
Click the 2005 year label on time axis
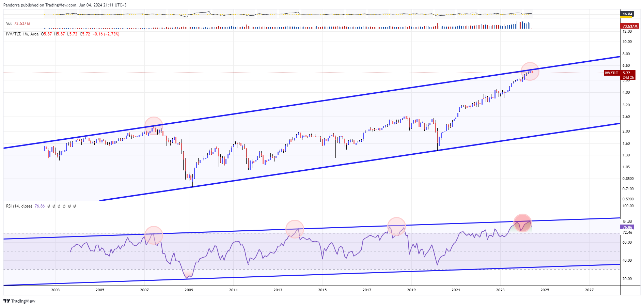[x=100, y=290]
